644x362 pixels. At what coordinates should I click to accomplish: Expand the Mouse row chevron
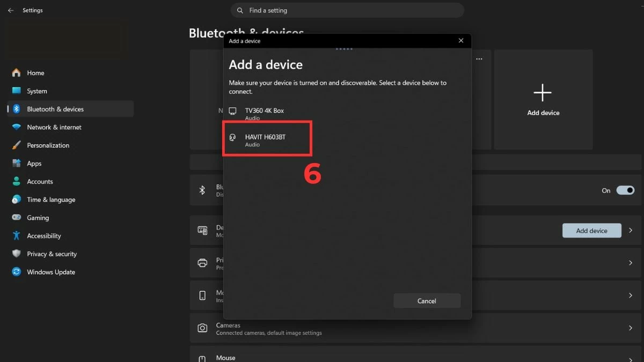point(631,359)
